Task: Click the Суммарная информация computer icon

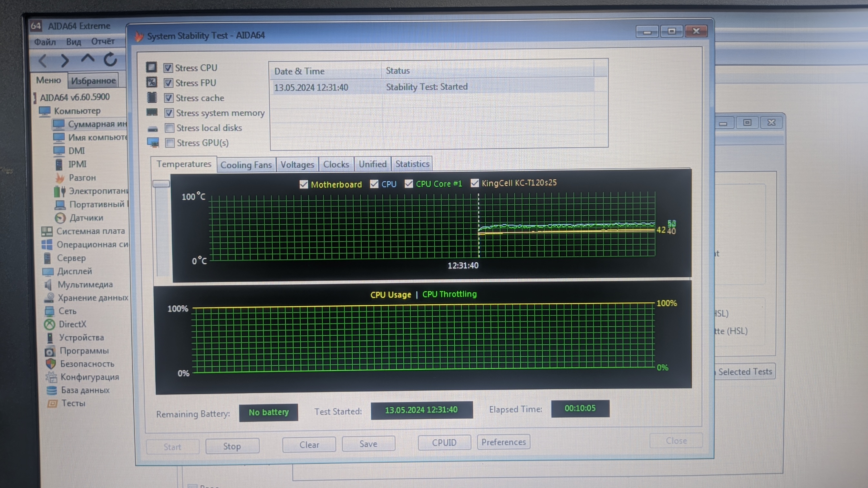Action: click(x=59, y=124)
